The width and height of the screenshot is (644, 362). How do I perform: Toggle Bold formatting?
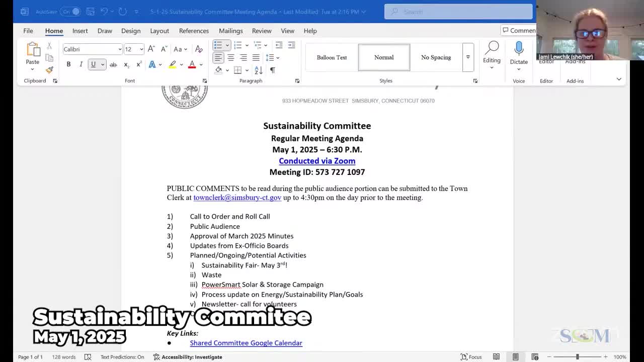(68, 65)
